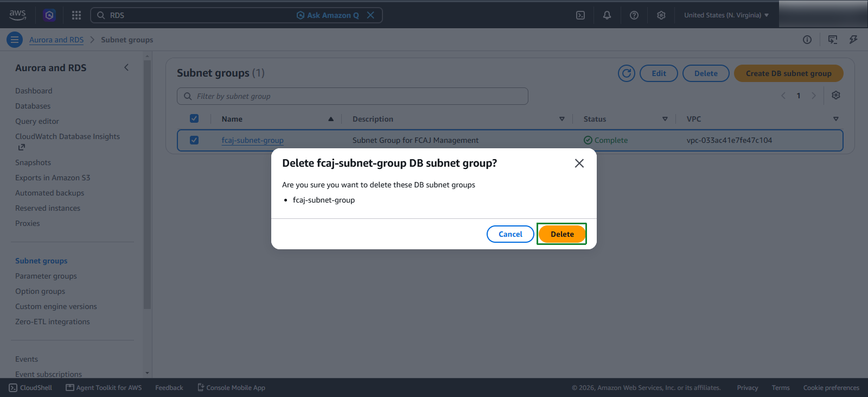Screen dimensions: 868x397
Task: Close the delete confirmation dialog
Action: point(579,163)
